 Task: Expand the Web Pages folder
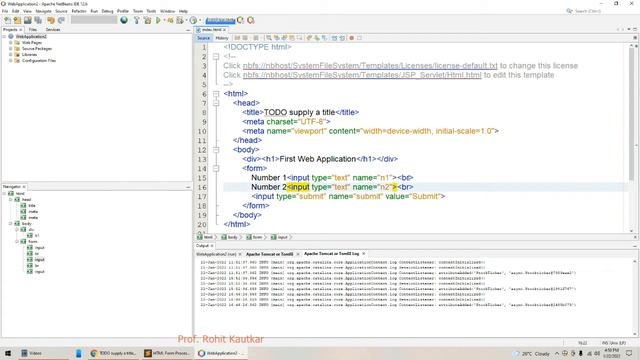[x=11, y=42]
